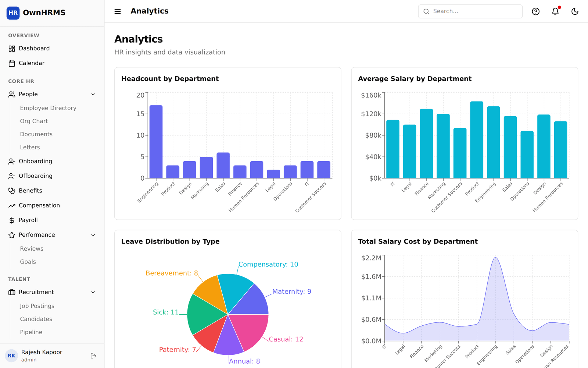
Task: Open Pipeline under Recruitment
Action: [x=31, y=332]
